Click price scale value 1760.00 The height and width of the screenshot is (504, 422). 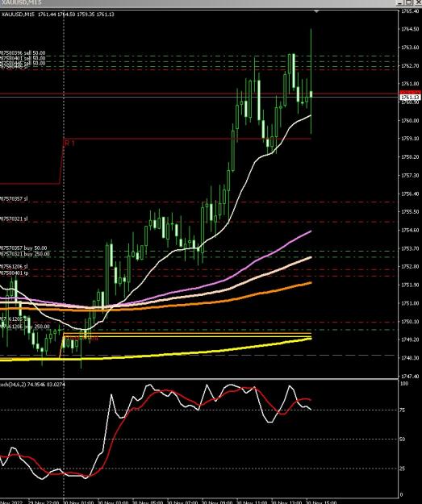pyautogui.click(x=410, y=120)
